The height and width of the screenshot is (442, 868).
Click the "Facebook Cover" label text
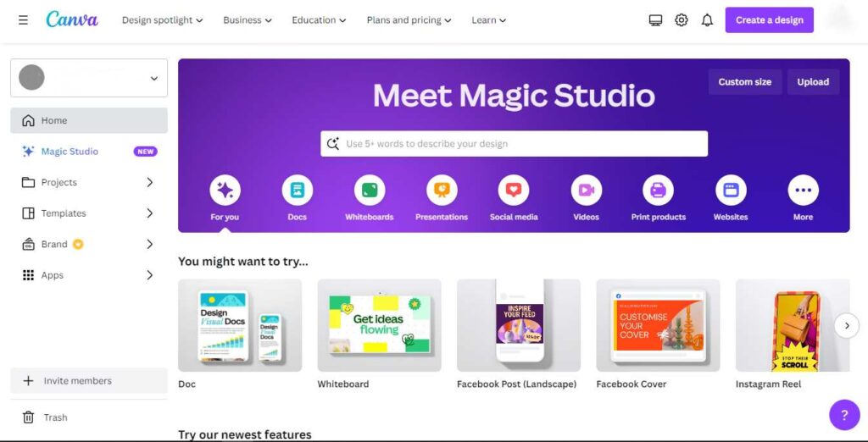631,384
